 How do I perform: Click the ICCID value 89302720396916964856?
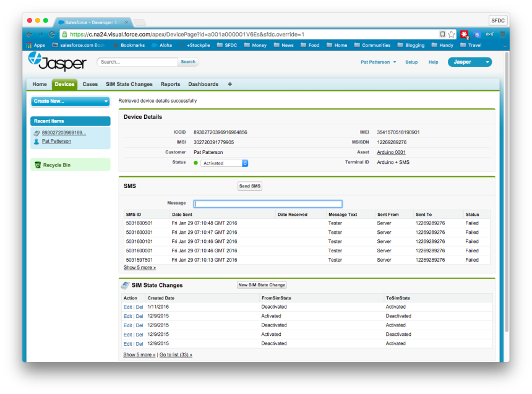pos(220,132)
